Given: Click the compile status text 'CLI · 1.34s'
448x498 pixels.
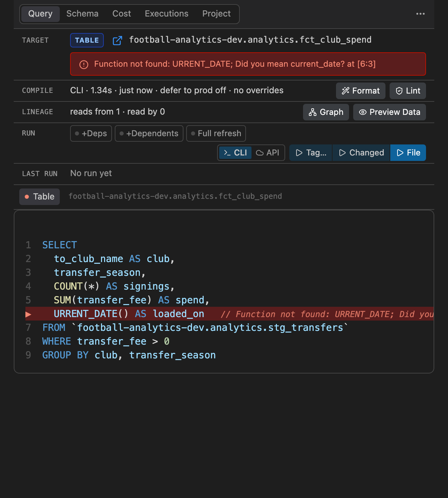Looking at the screenshot, I should pos(91,90).
